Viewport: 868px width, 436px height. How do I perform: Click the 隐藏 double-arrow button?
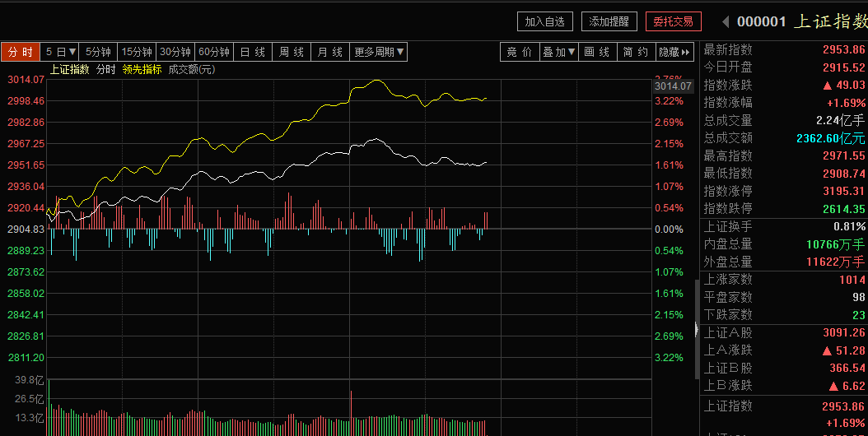[674, 52]
